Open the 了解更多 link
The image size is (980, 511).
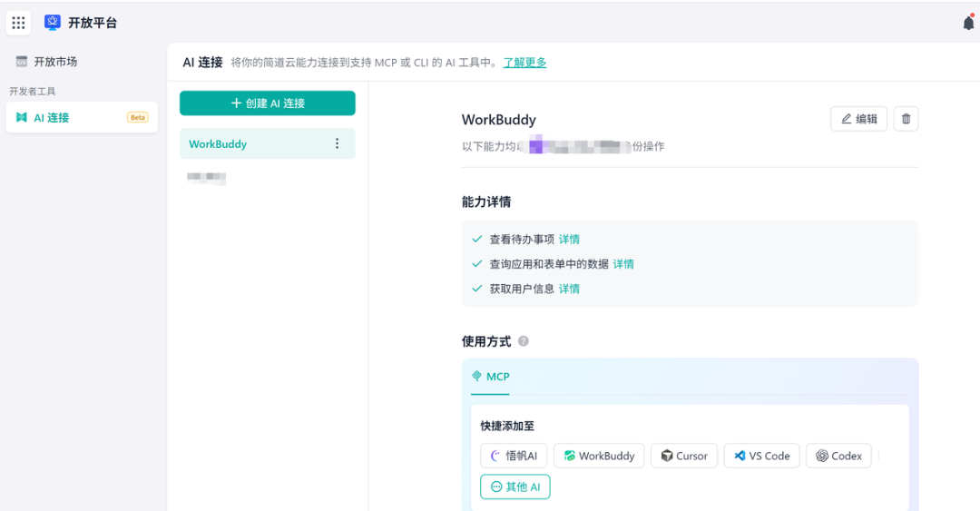[525, 63]
